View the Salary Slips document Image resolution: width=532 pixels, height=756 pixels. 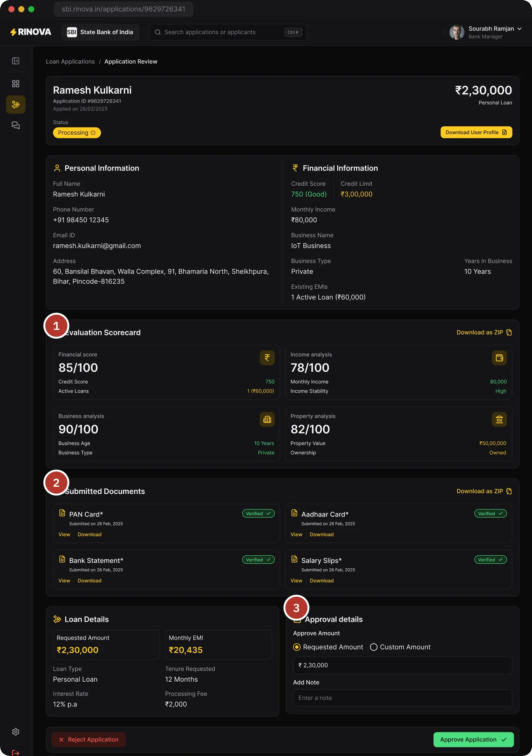[296, 581]
